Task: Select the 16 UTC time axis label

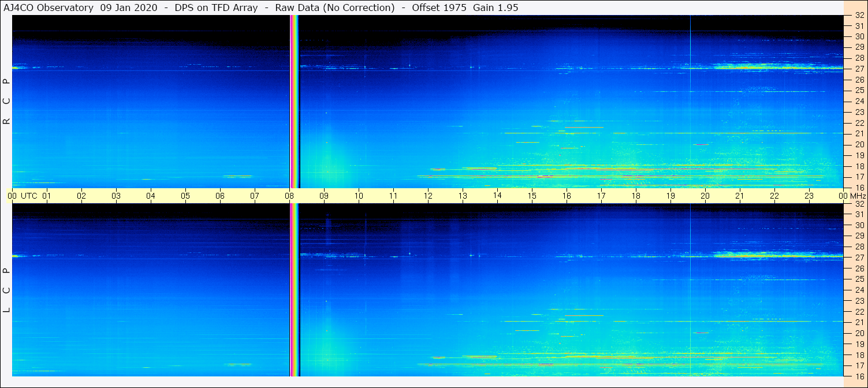Action: click(567, 196)
